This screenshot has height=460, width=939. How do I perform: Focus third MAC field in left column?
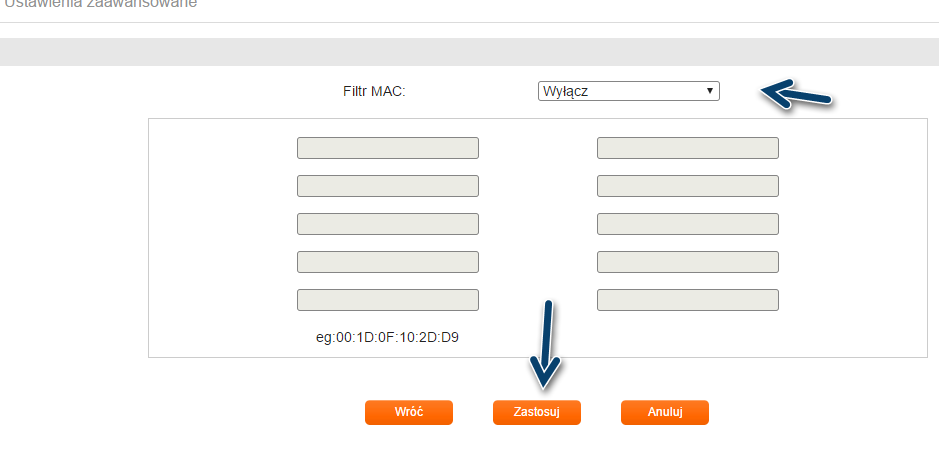click(387, 224)
